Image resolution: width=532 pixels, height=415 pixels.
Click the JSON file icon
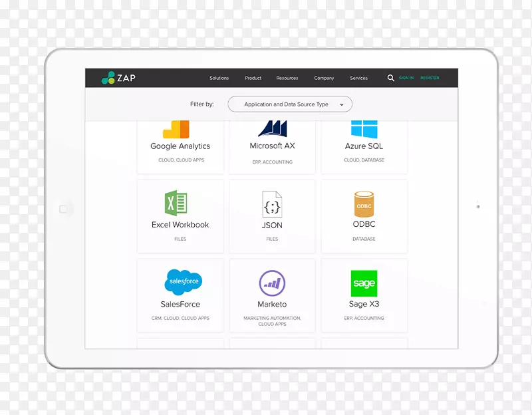coord(272,204)
